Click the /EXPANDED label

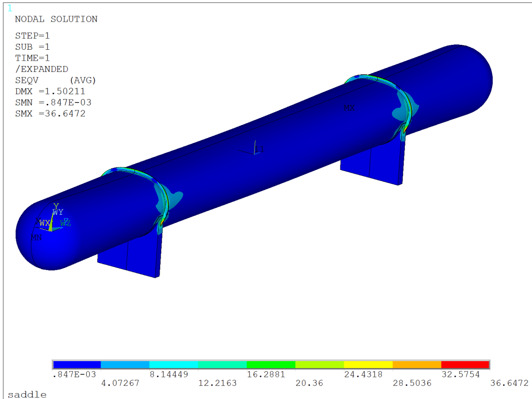coord(42,69)
